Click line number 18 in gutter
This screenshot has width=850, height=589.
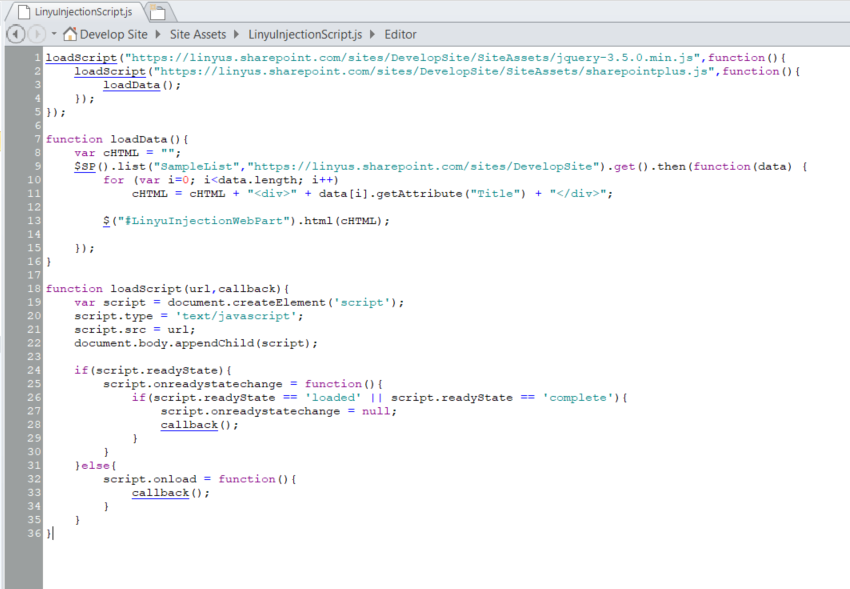click(34, 288)
